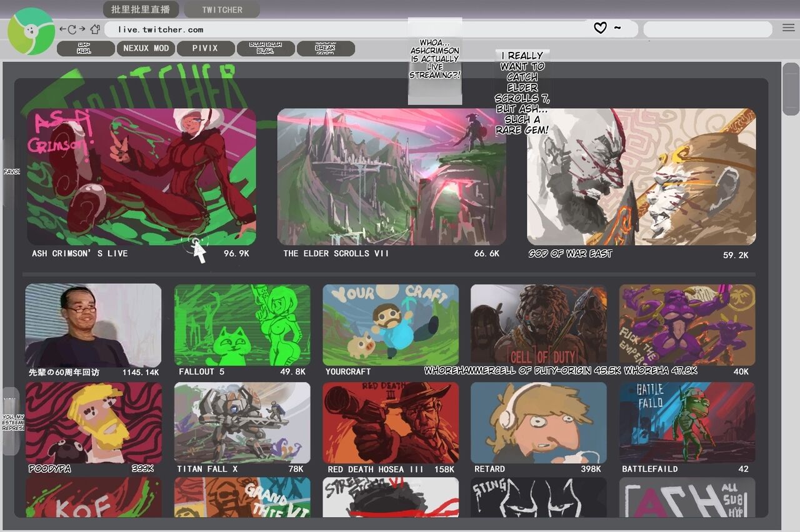Open the hamburger menu icon
Screen dimensions: 800x532
tap(788, 28)
